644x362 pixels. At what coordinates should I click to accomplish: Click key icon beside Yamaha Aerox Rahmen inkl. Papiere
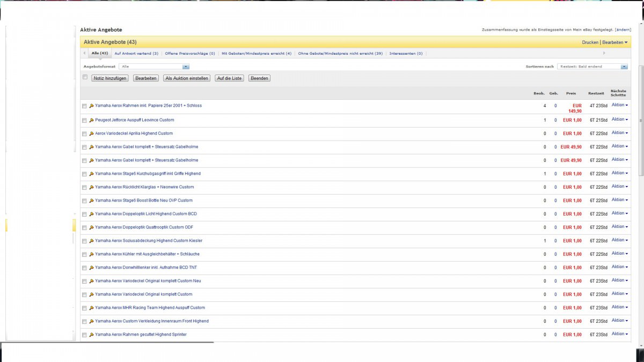click(x=91, y=106)
